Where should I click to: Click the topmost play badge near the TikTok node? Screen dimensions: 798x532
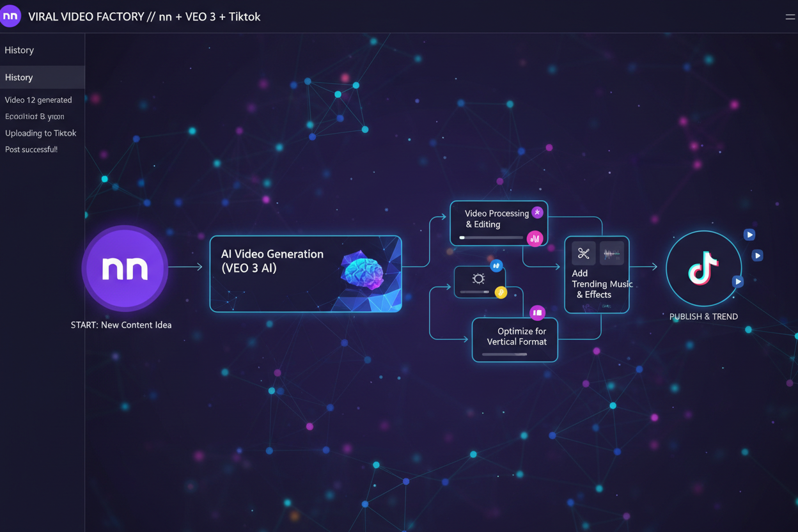coord(749,235)
